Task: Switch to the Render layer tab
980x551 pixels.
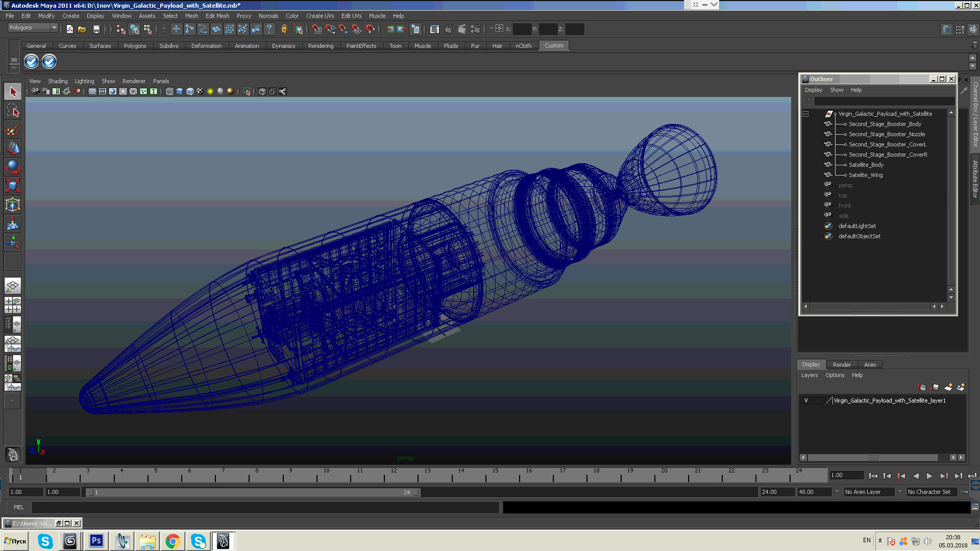Action: (842, 365)
